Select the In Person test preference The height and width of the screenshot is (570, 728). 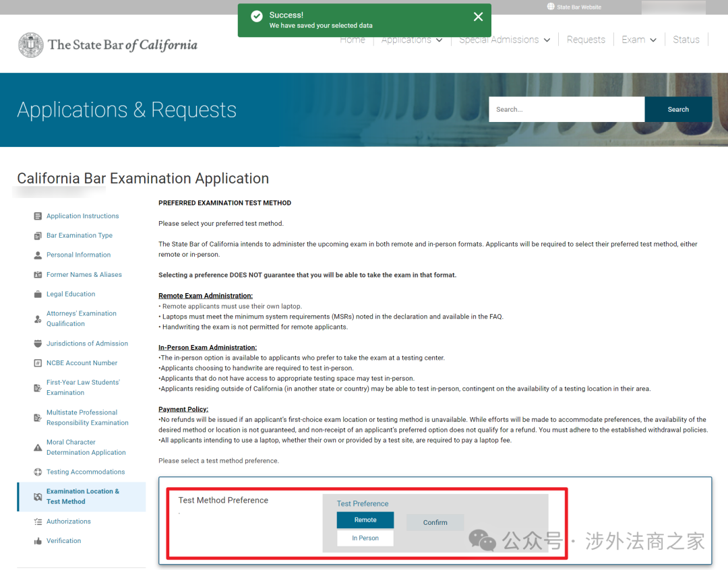coord(365,538)
